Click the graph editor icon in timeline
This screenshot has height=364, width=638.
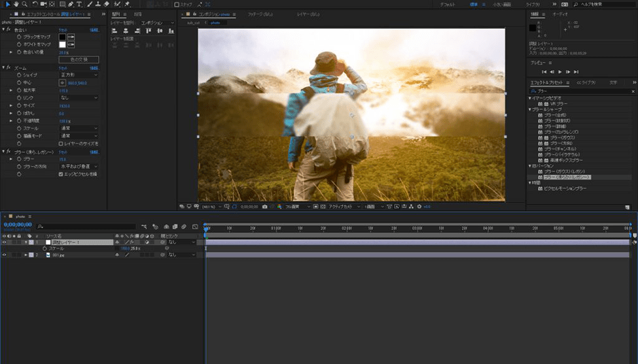point(195,226)
